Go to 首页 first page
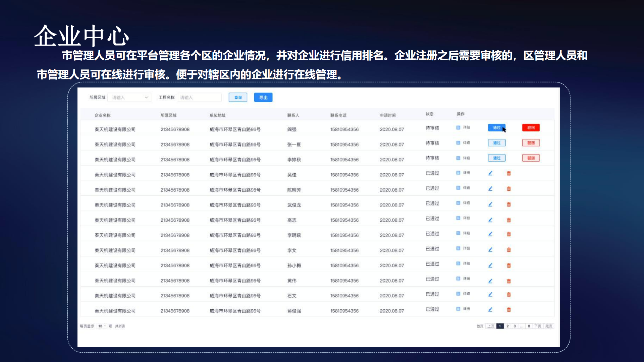Viewport: 644px width, 362px height. [480, 326]
